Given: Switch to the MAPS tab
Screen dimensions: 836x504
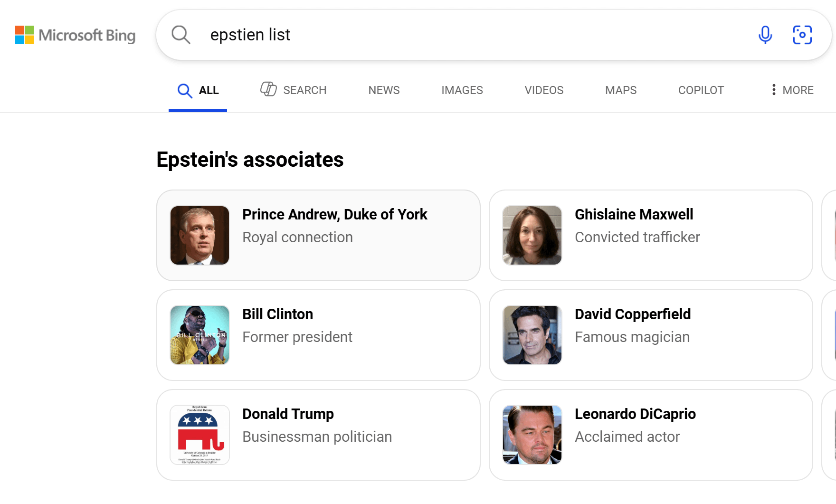Looking at the screenshot, I should click(x=621, y=90).
